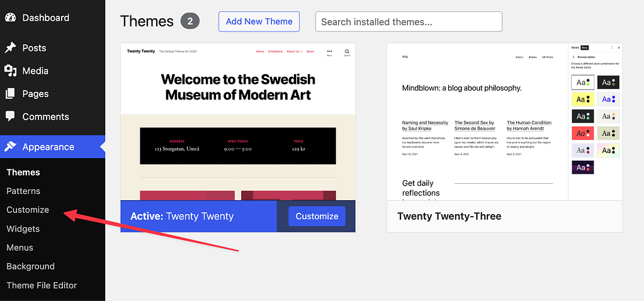Open the Themes submenu item
The height and width of the screenshot is (301, 644).
coord(23,172)
